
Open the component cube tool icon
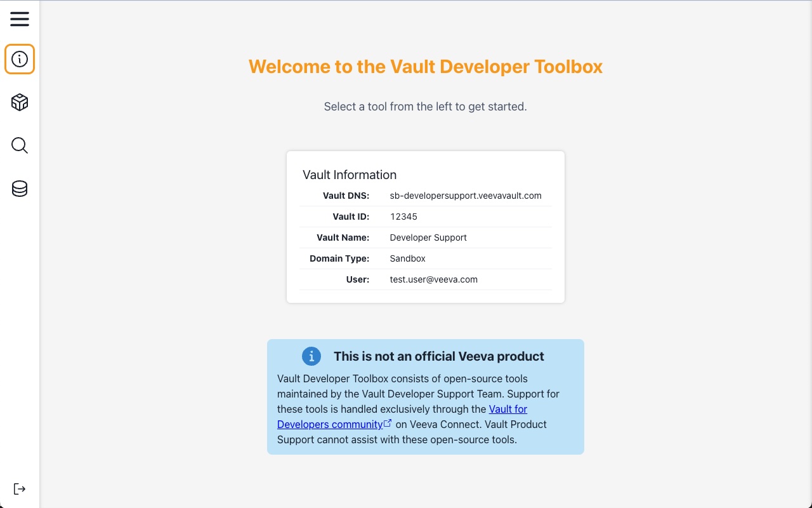20,102
